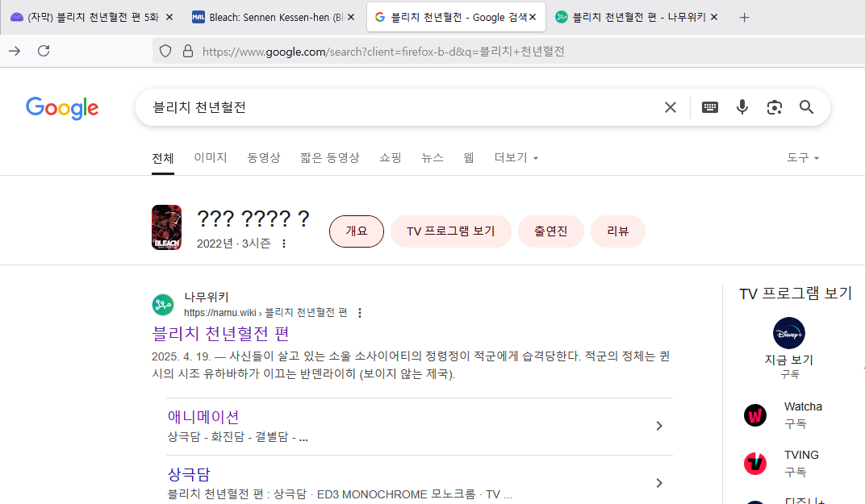Start voice search with microphone icon
The height and width of the screenshot is (504, 865).
click(742, 107)
